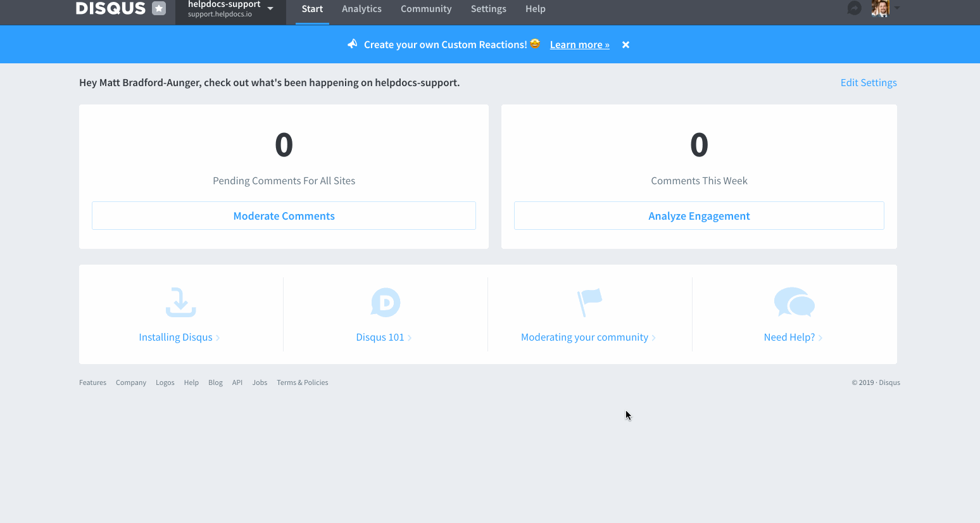Open the Help menu item

click(x=535, y=9)
